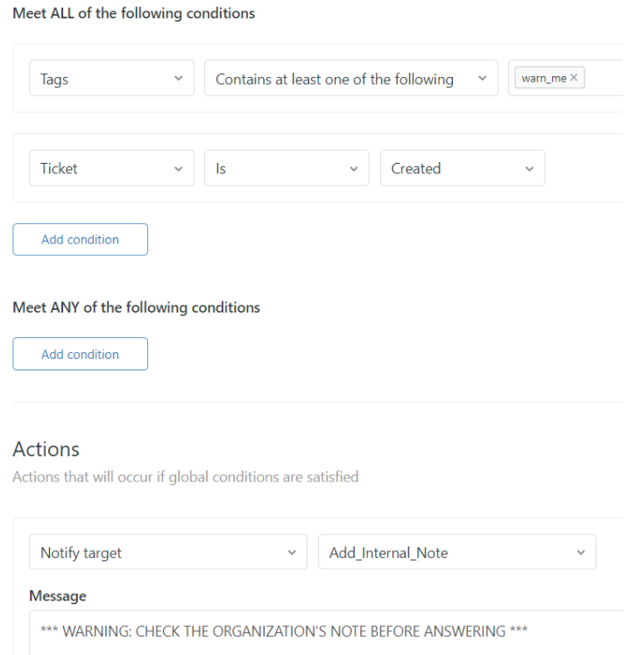Click the chevron arrow next to Ticket
644x655 pixels.
click(x=179, y=168)
